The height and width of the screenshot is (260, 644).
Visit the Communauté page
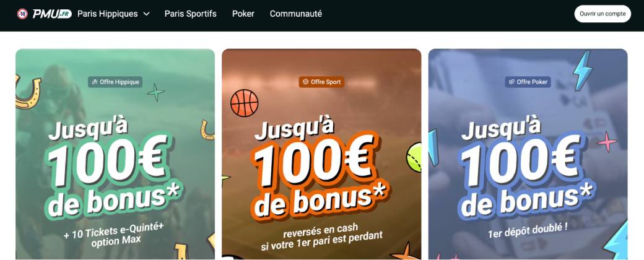coord(296,14)
